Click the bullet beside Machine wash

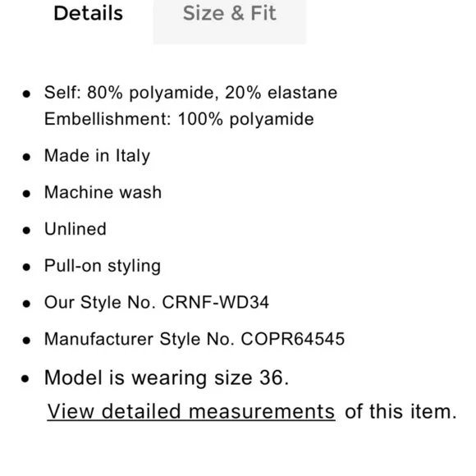click(26, 194)
